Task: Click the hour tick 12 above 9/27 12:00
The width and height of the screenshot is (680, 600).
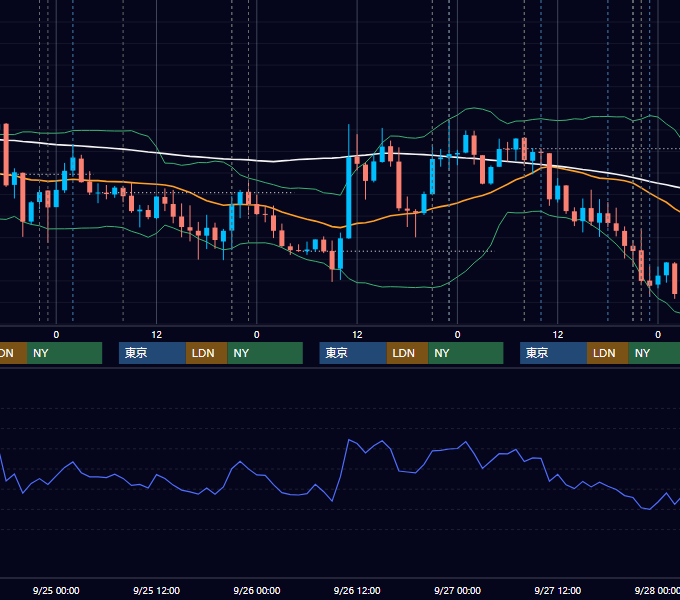Action: click(558, 335)
